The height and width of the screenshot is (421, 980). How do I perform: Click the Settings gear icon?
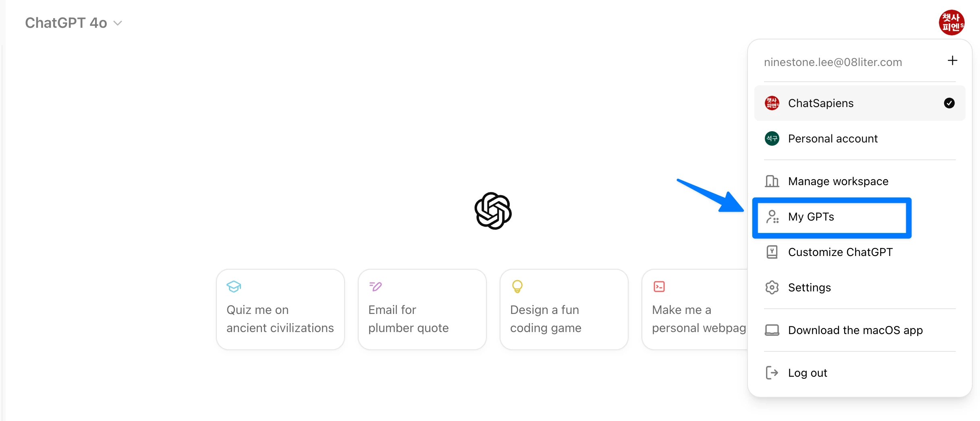click(x=772, y=287)
